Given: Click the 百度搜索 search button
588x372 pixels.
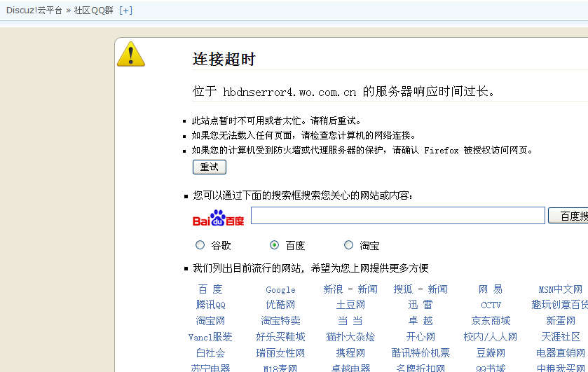Looking at the screenshot, I should [x=568, y=216].
